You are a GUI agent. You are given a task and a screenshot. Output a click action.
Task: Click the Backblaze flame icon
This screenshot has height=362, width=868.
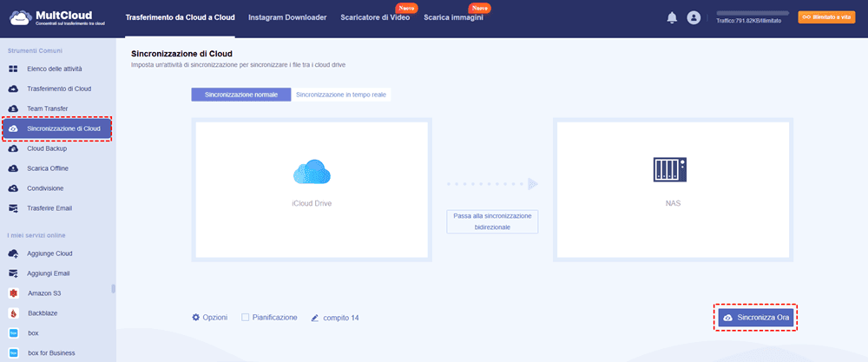(13, 313)
